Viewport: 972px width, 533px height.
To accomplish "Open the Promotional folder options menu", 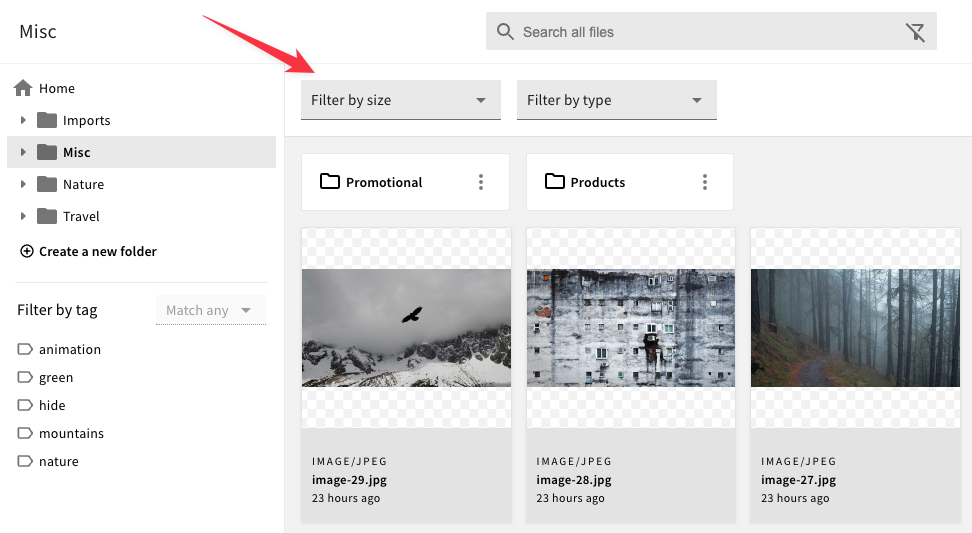I will [x=481, y=182].
